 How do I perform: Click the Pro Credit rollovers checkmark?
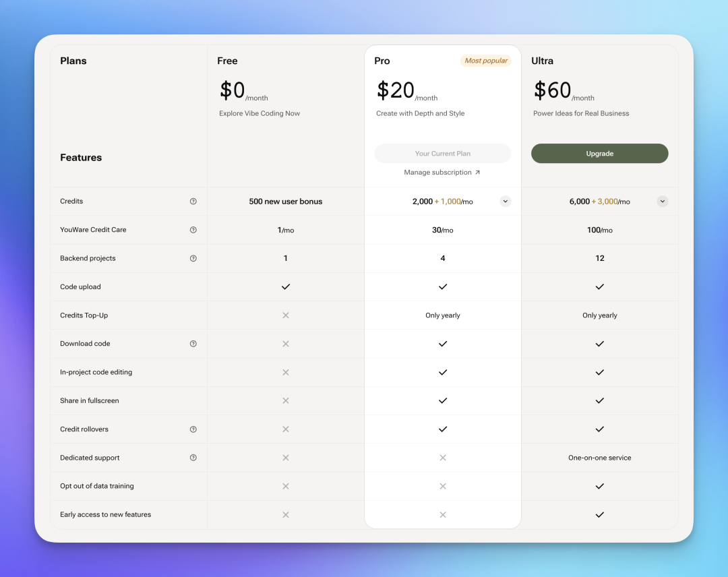click(443, 429)
